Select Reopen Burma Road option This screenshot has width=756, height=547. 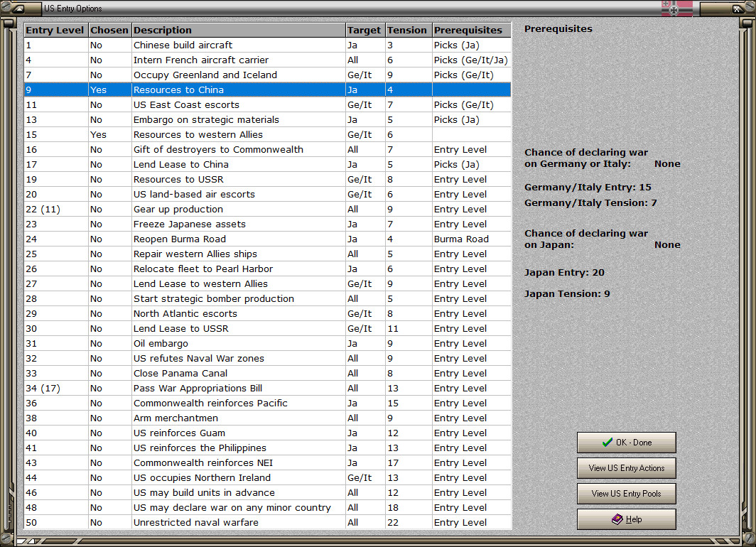tap(268, 239)
